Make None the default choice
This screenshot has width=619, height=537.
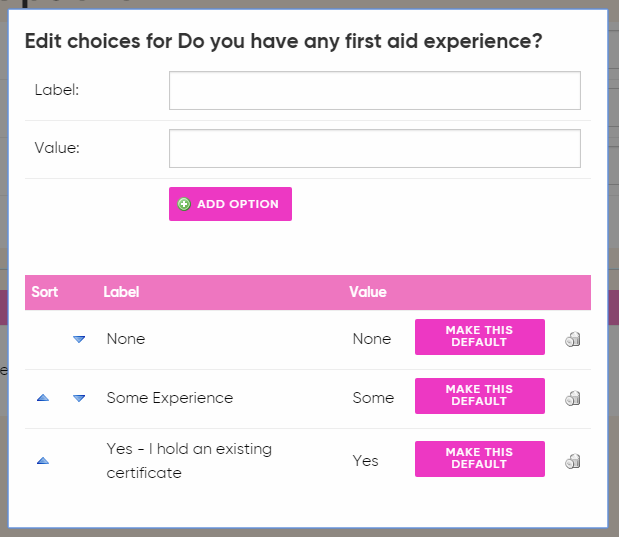479,337
